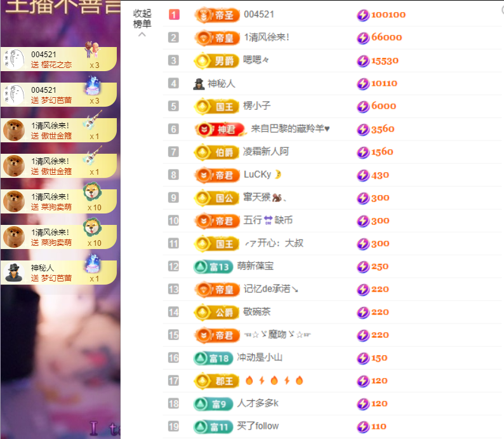Select user name 凌霜新人阿

(x=266, y=151)
